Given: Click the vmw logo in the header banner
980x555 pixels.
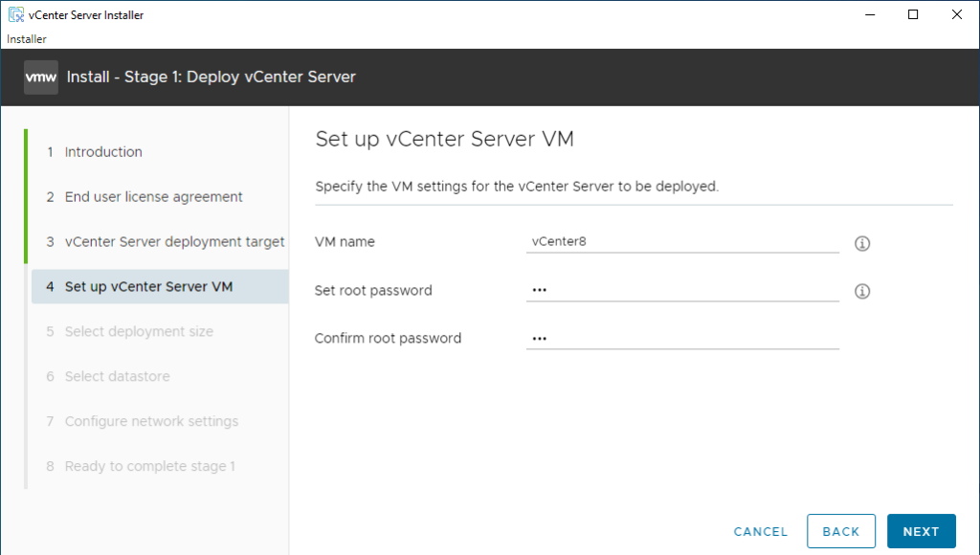Looking at the screenshot, I should (40, 77).
